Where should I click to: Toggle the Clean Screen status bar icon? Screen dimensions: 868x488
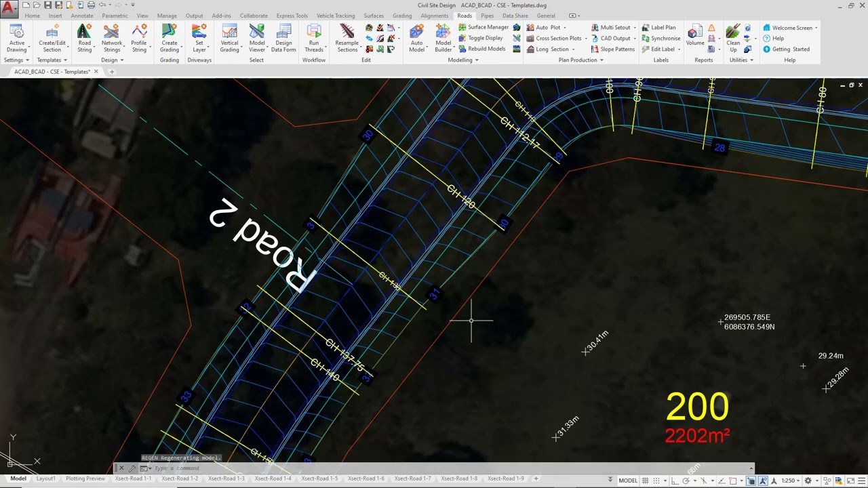tap(850, 481)
